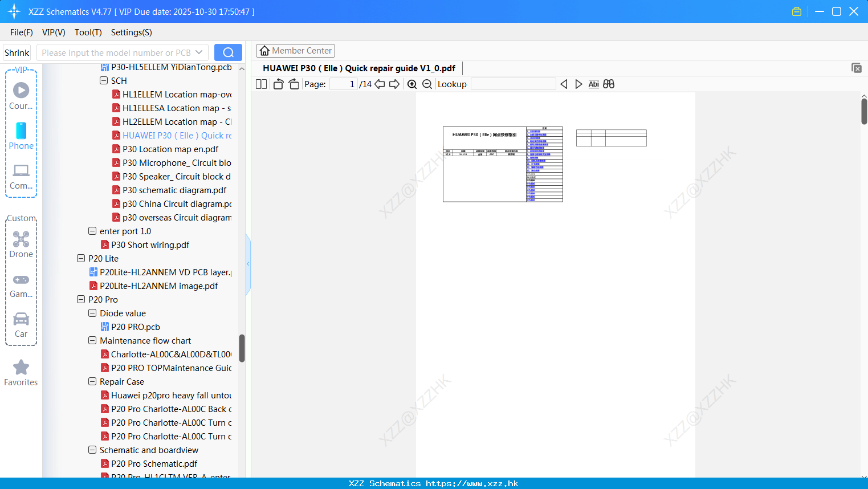Find next lookup match triangle
This screenshot has width=868, height=489.
(x=578, y=84)
